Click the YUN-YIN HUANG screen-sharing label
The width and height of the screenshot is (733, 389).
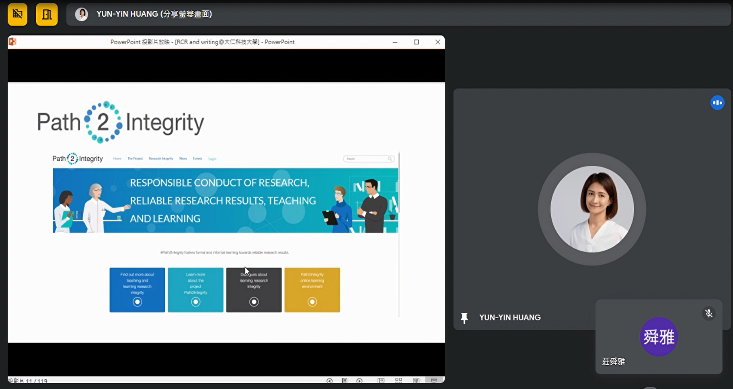coord(154,14)
